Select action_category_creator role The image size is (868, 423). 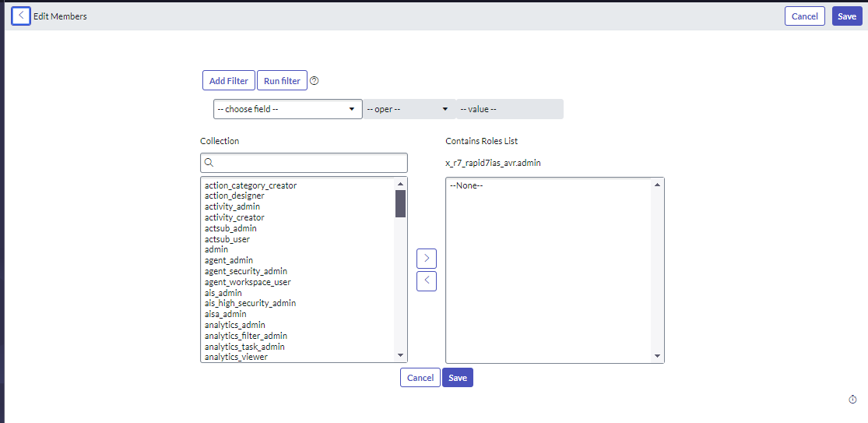click(x=251, y=185)
